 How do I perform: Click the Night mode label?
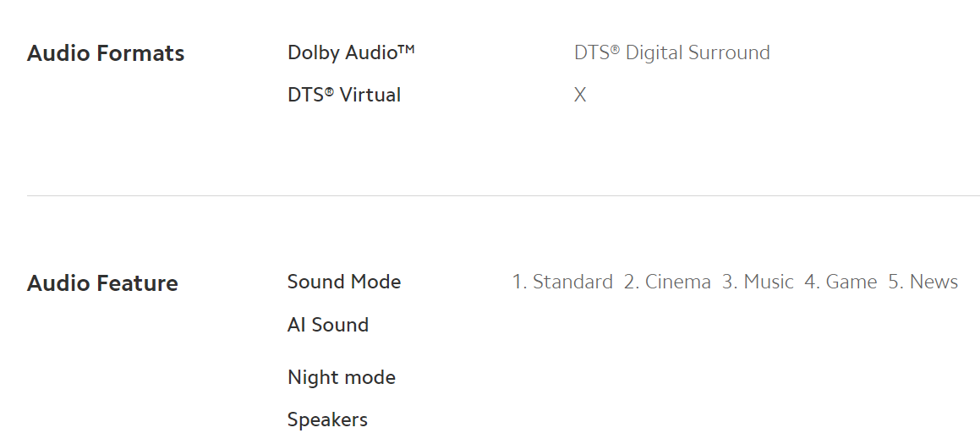342,378
